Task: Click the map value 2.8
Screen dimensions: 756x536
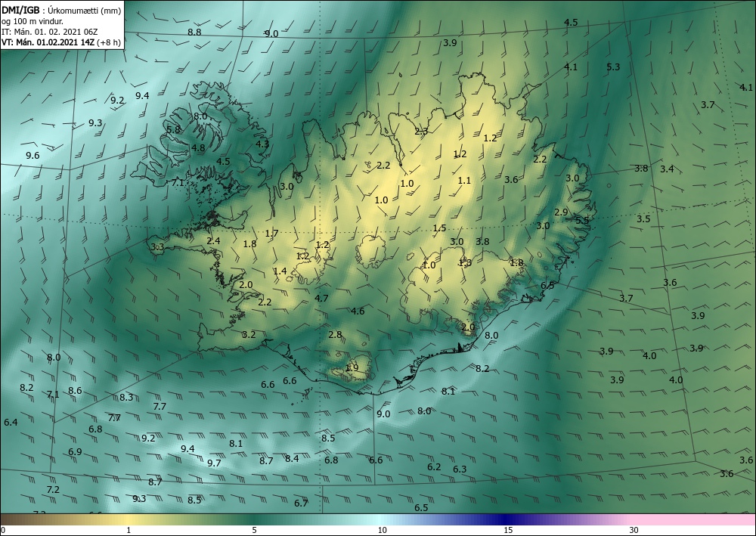Action: (x=335, y=334)
